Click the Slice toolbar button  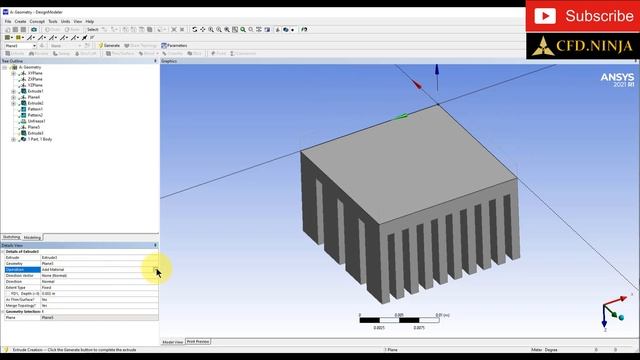195,53
